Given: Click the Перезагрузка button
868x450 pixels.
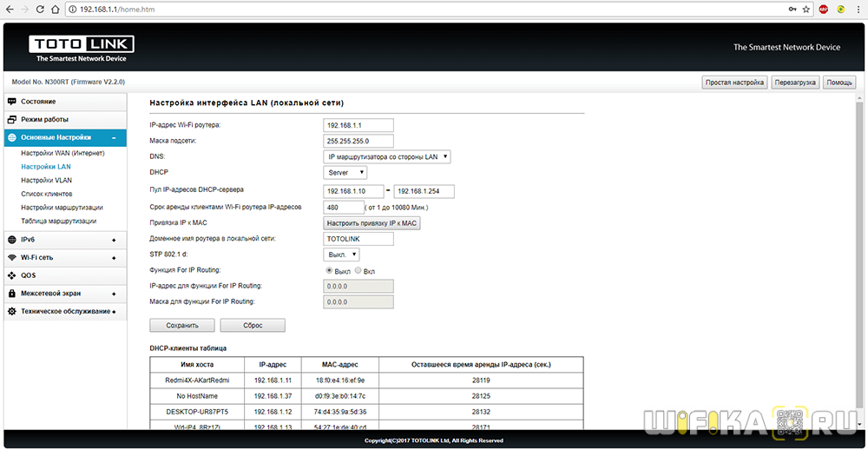Looking at the screenshot, I should click(x=795, y=83).
